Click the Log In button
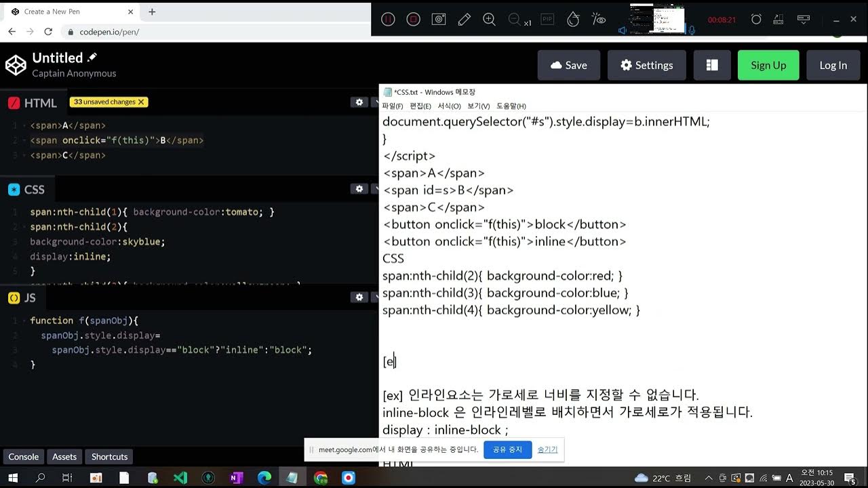This screenshot has width=868, height=488. point(833,65)
